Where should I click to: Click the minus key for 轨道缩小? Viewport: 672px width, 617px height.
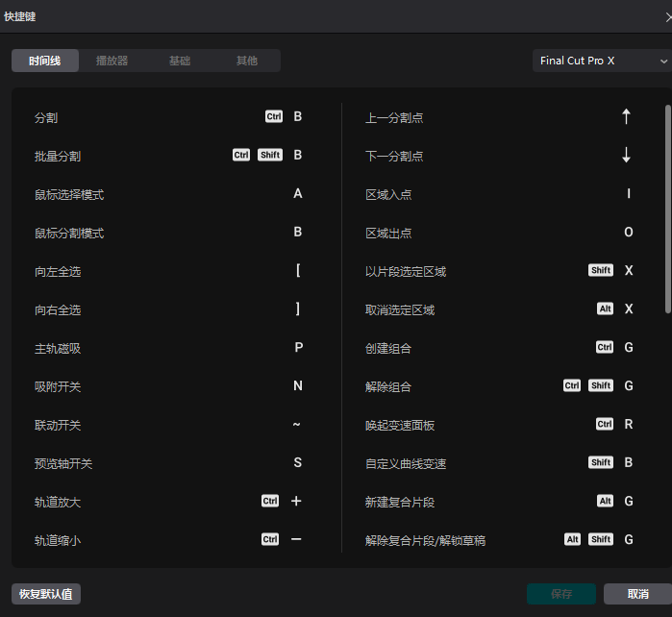(x=296, y=540)
